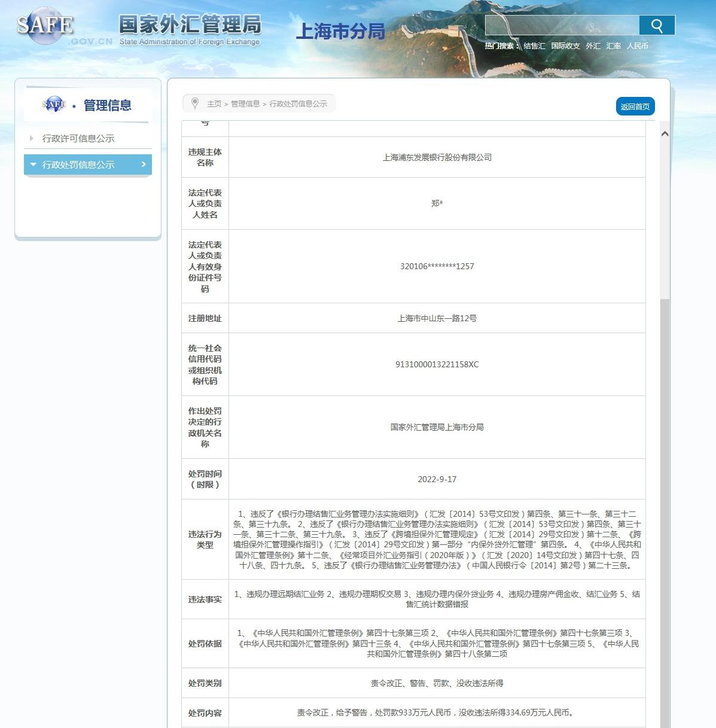Click the 处罚类别 row label
The width and height of the screenshot is (716, 728).
point(205,683)
